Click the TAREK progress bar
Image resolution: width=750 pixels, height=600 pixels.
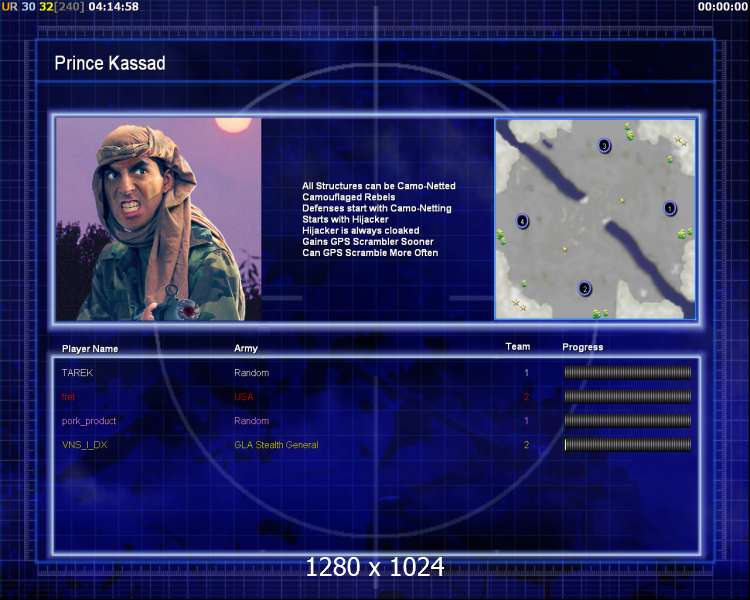pyautogui.click(x=628, y=372)
